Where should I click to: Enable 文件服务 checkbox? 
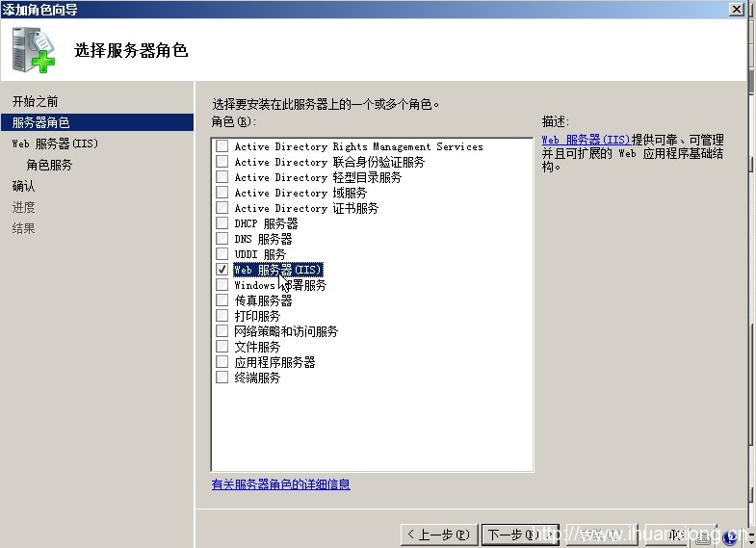[222, 347]
